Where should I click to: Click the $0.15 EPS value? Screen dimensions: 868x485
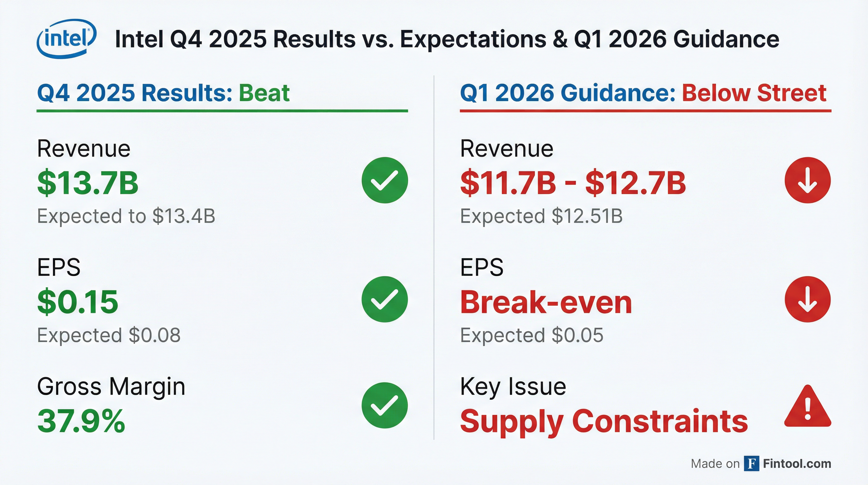[78, 302]
